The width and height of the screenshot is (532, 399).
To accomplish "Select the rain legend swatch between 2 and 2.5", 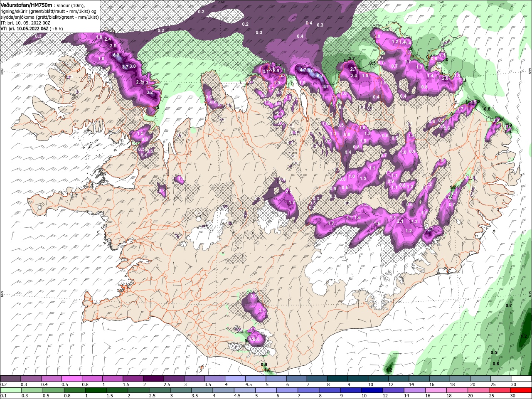I will 138,390.
